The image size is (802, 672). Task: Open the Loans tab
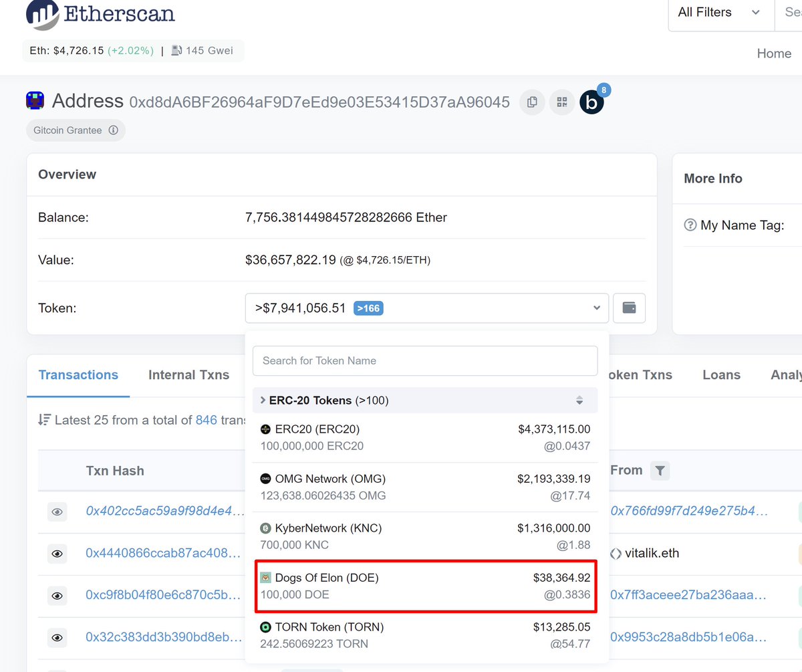(721, 375)
